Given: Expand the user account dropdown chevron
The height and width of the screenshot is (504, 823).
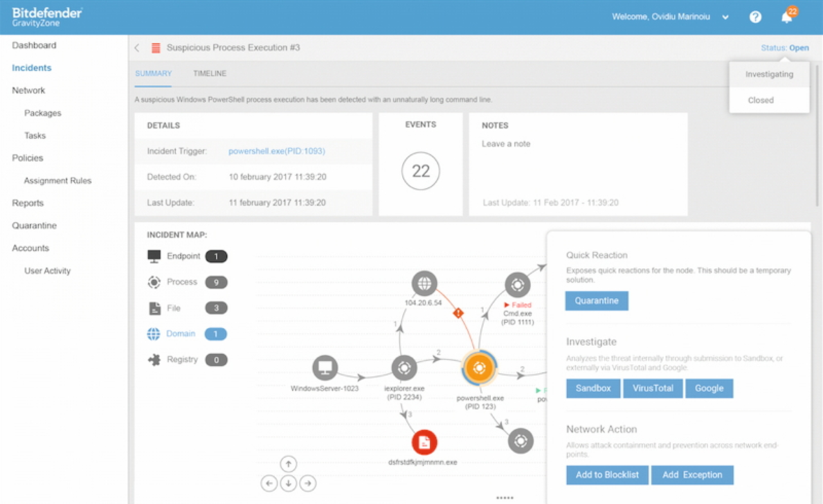Looking at the screenshot, I should 725,18.
